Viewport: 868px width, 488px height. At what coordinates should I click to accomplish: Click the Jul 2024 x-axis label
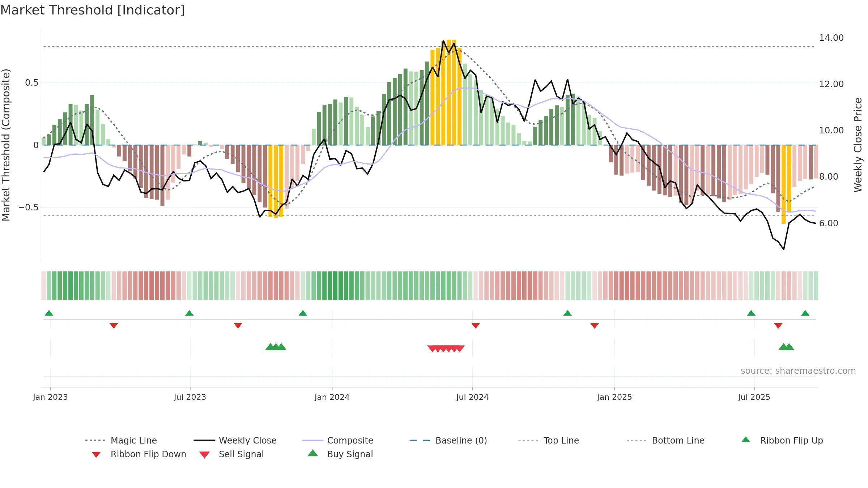[x=472, y=397]
